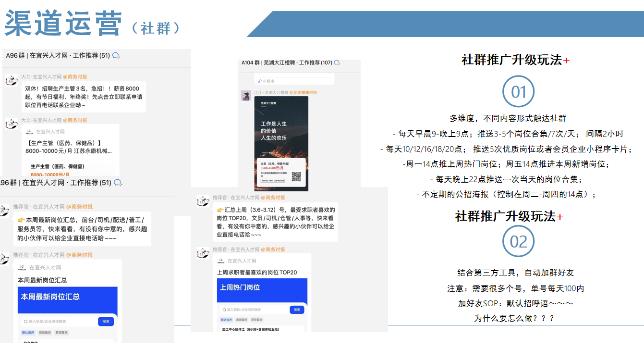Open the 工作是人生的价值 poster image
The width and height of the screenshot is (644, 349).
pos(281,144)
